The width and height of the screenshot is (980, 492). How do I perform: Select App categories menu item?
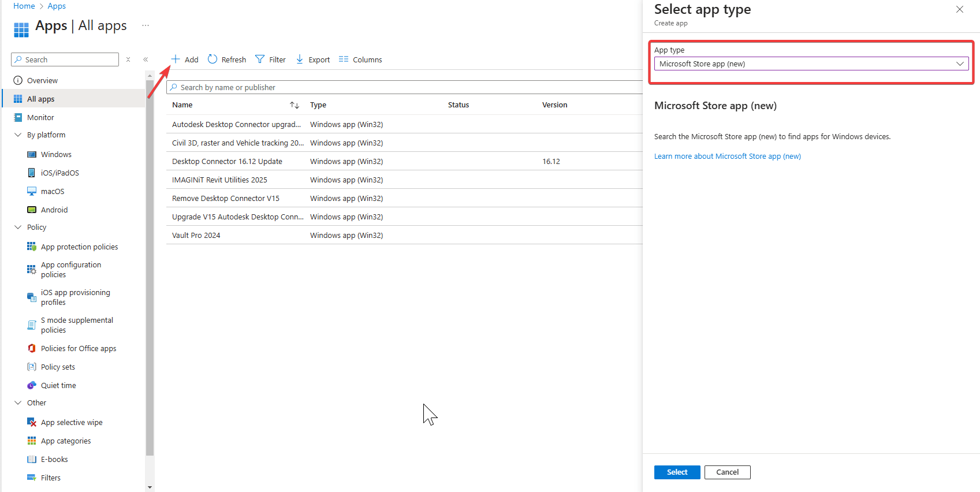(x=66, y=441)
